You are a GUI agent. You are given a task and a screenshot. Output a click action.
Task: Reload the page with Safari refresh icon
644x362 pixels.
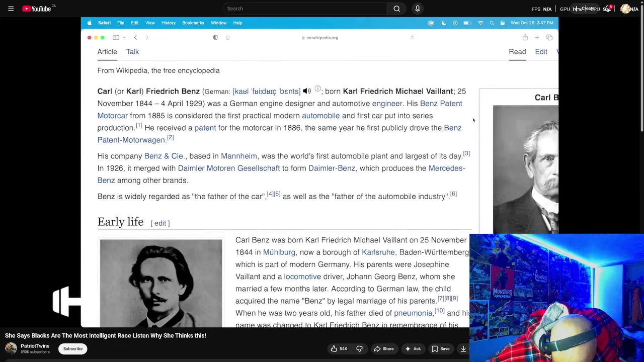[x=412, y=38]
